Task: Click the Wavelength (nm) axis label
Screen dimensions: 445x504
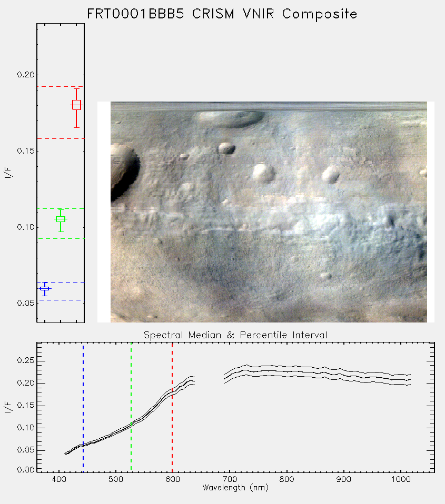Action: (x=235, y=488)
